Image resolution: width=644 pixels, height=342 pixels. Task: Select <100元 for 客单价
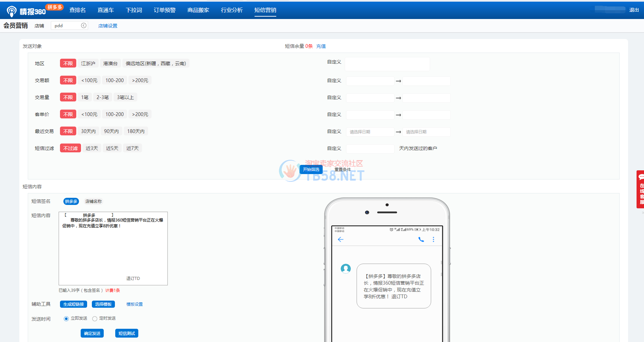[89, 114]
